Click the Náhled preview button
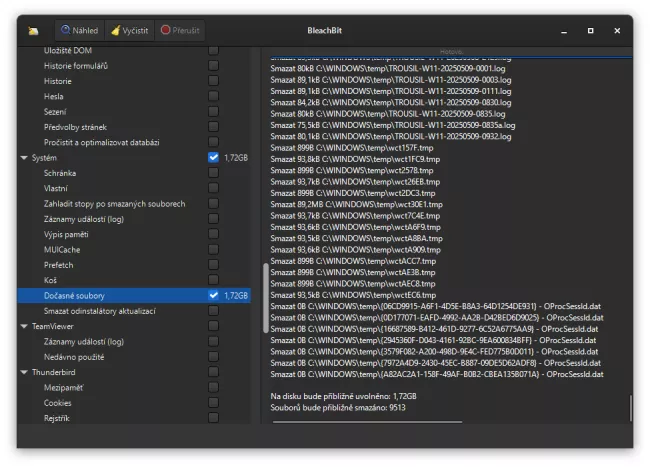The image size is (650, 467). (x=79, y=31)
